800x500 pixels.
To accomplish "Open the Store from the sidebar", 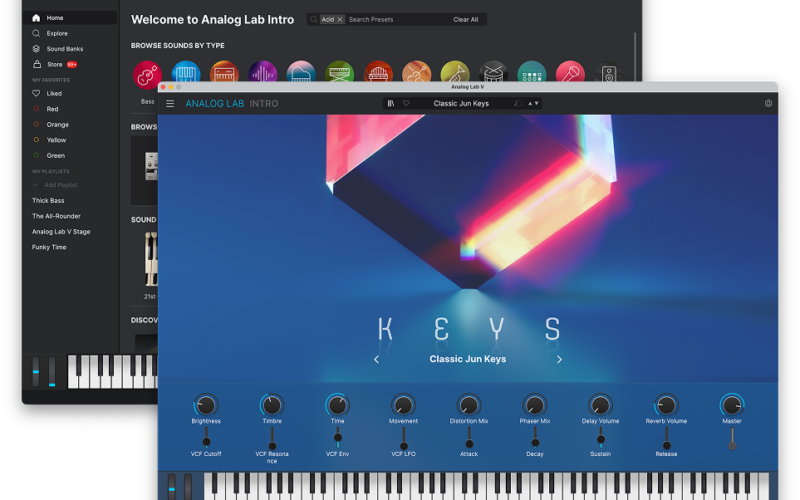I will click(54, 64).
